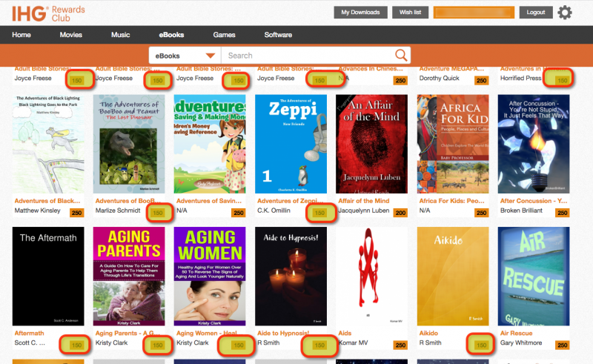Go to the Home menu
This screenshot has width=593, height=364.
(x=21, y=35)
